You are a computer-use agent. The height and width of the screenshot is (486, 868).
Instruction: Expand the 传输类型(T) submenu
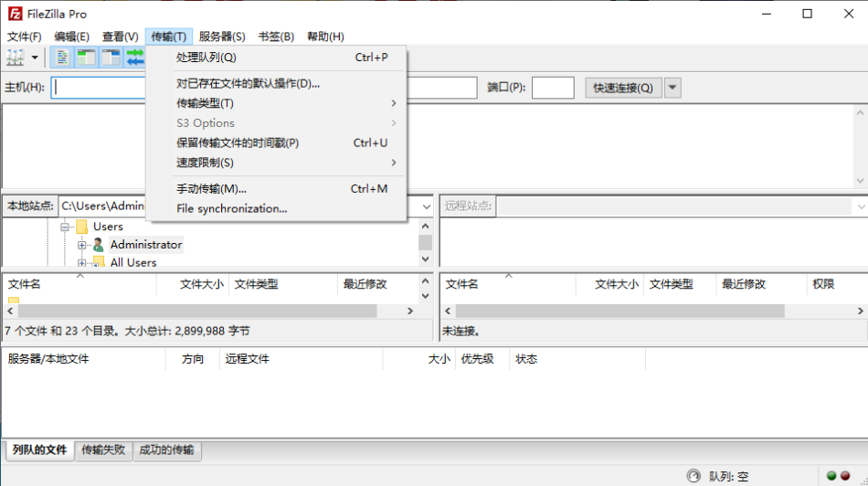tap(277, 103)
